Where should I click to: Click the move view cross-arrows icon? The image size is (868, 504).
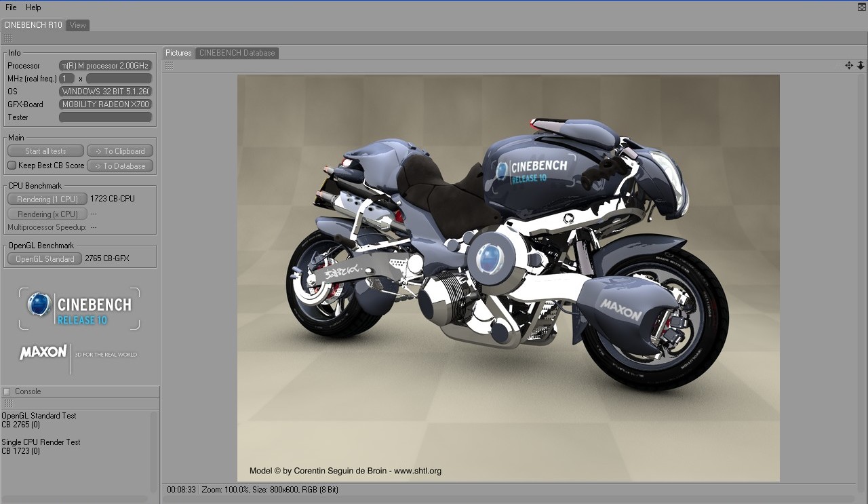(x=849, y=66)
